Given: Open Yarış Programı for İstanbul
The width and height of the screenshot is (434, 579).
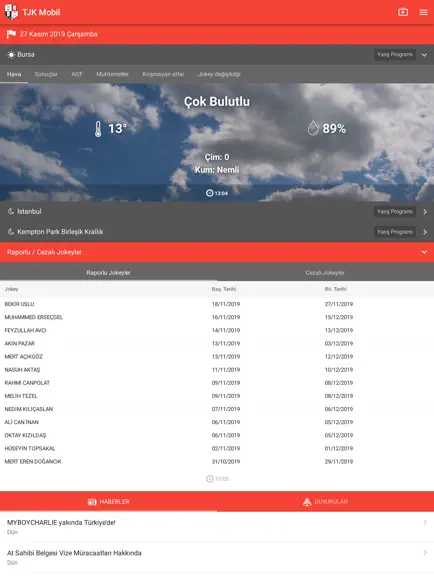Looking at the screenshot, I should point(394,212).
